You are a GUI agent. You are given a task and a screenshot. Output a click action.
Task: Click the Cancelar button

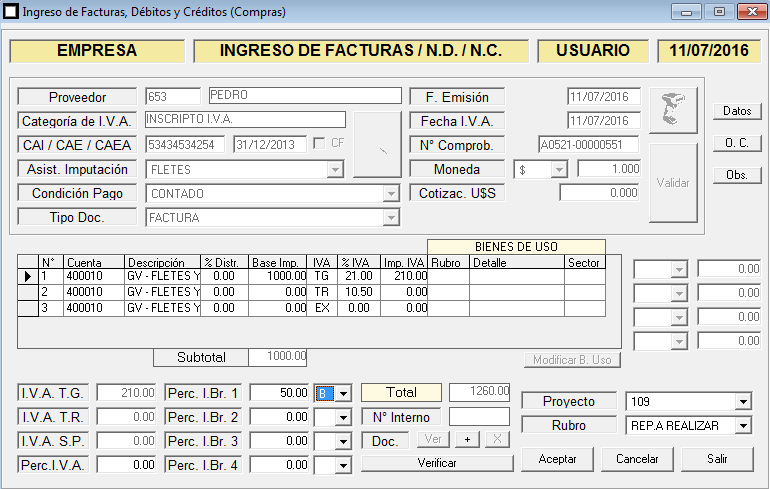(x=637, y=459)
